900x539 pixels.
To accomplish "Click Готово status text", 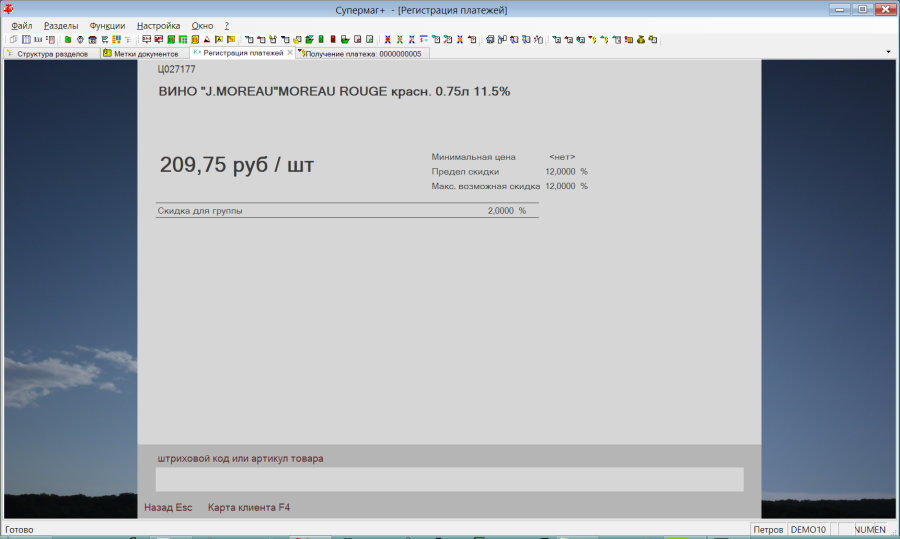I will (20, 530).
